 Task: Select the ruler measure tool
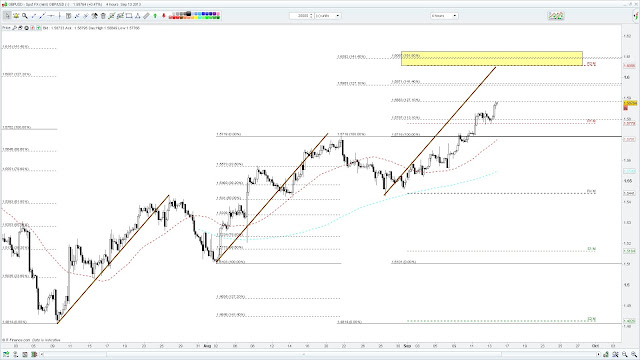(x=146, y=16)
